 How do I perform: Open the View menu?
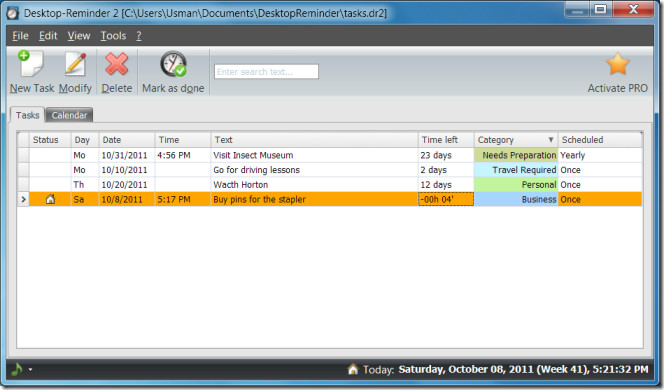point(79,36)
